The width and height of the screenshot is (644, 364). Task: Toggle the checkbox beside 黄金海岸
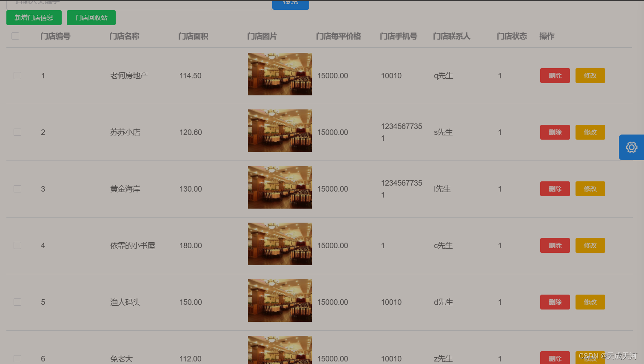click(x=17, y=189)
